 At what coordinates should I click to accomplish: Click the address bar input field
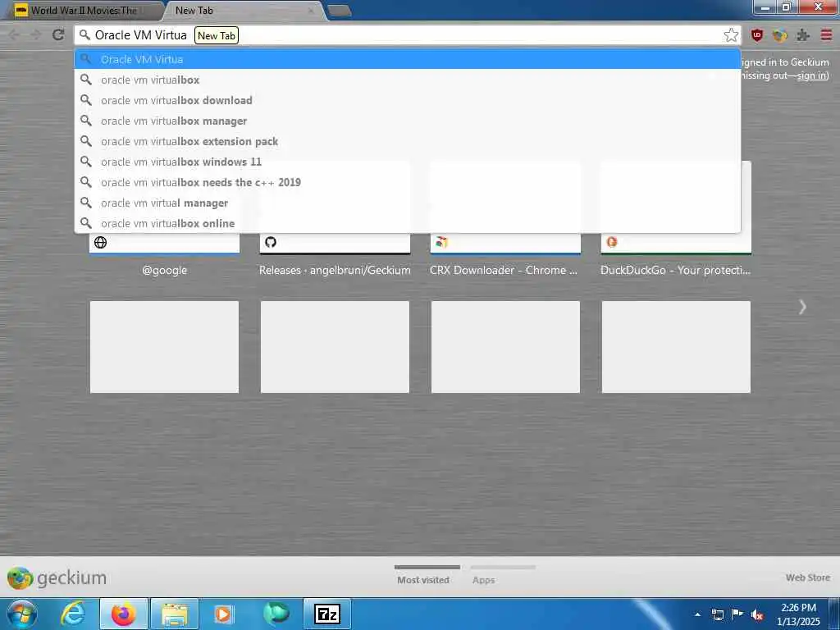click(407, 35)
